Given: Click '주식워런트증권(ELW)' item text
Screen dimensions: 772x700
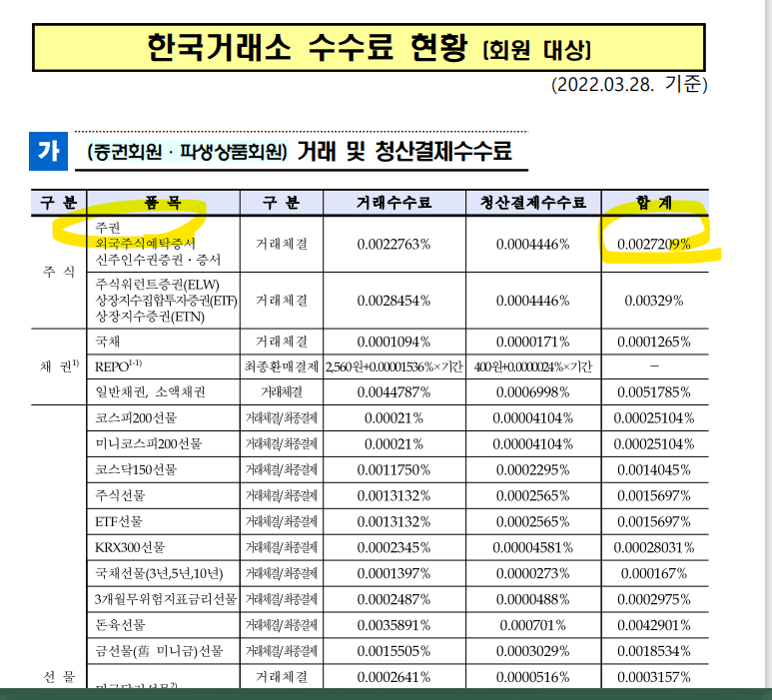Looking at the screenshot, I should pos(157,285).
